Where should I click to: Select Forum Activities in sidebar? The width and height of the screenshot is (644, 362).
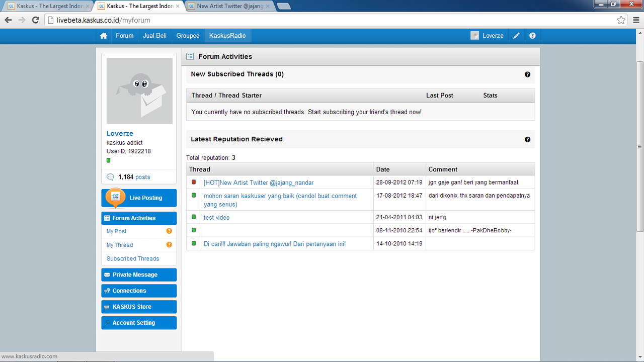139,218
